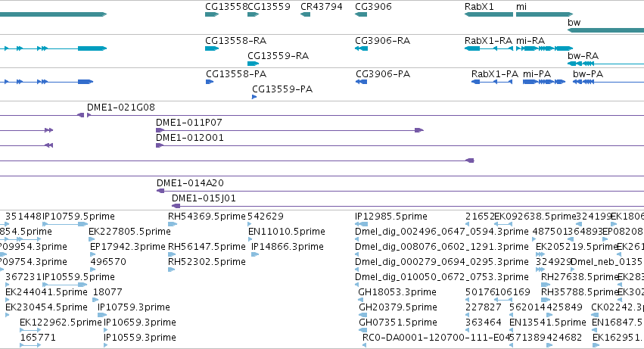Select the CR43794 gene arrow
The height and width of the screenshot is (349, 644).
pos(306,14)
